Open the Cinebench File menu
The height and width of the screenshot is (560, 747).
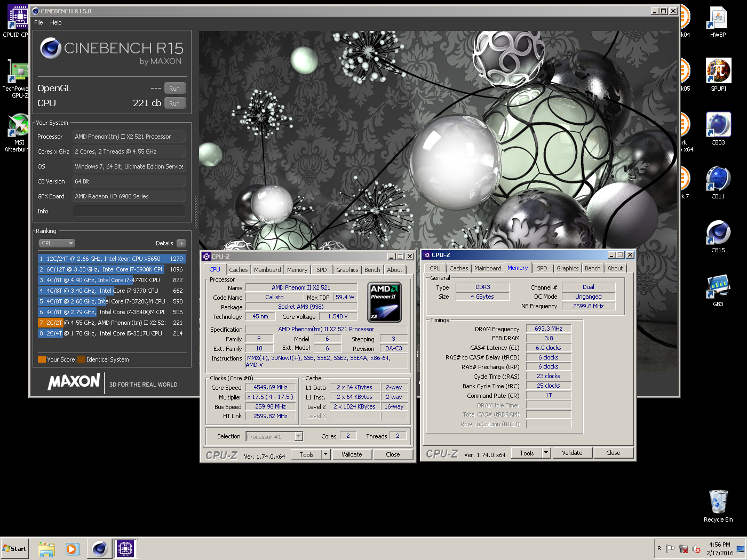pos(38,22)
